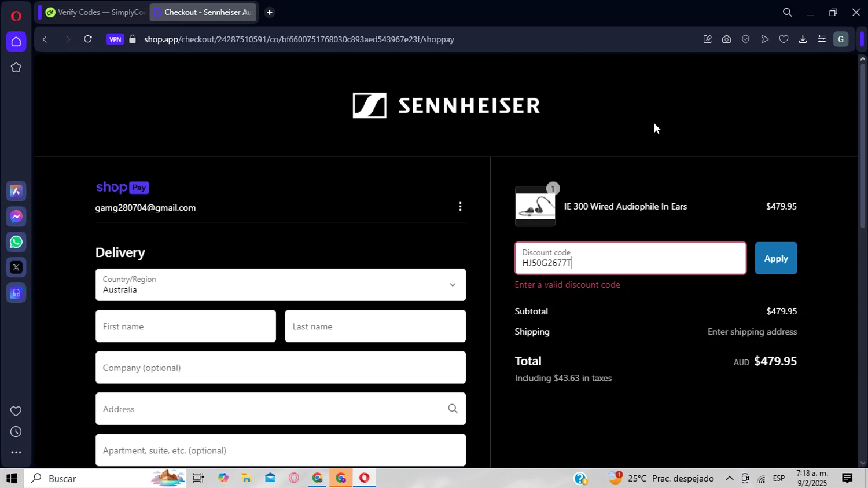The image size is (868, 488).
Task: Reload the checkout page
Action: tap(88, 39)
